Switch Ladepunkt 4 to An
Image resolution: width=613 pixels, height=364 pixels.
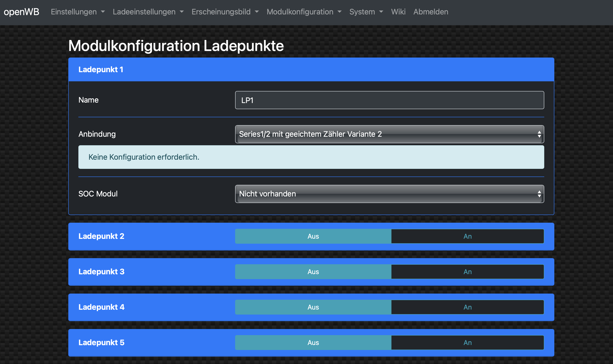[x=467, y=307]
